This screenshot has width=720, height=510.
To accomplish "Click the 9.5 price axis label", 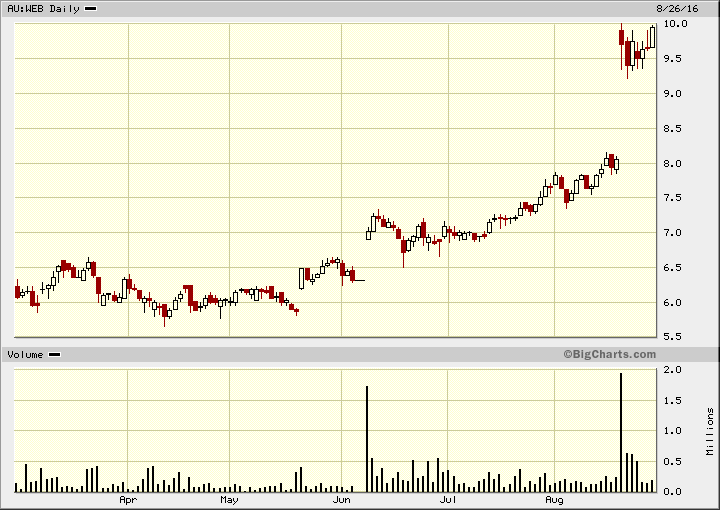I will click(x=675, y=59).
